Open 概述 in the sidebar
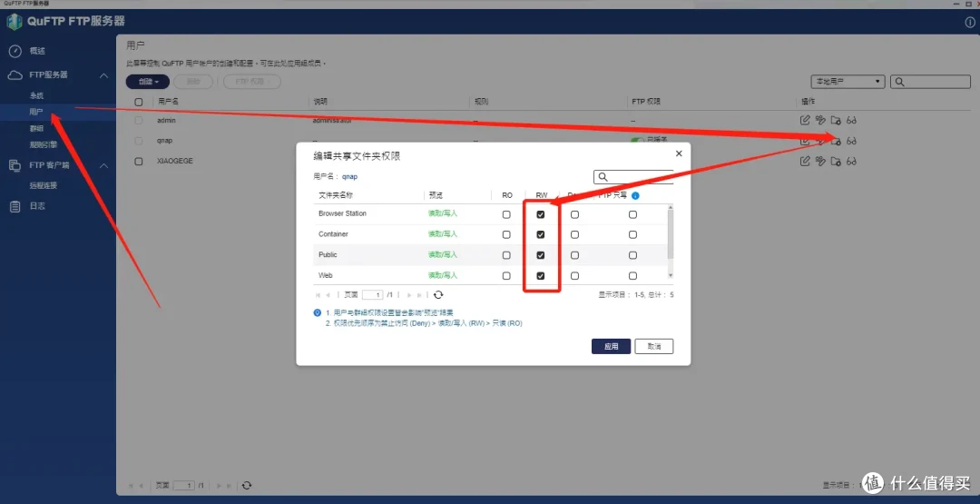 point(37,51)
